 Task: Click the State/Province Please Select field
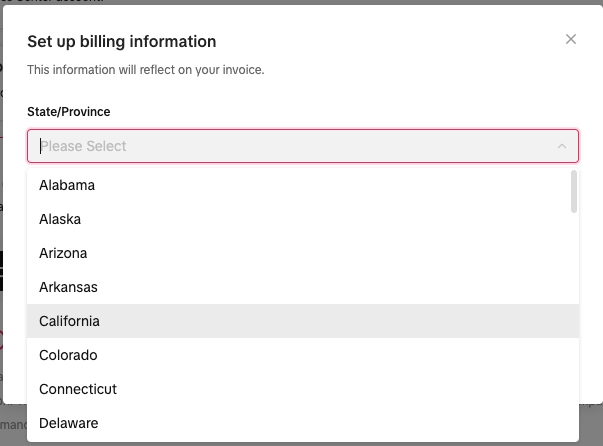[x=290, y=146]
